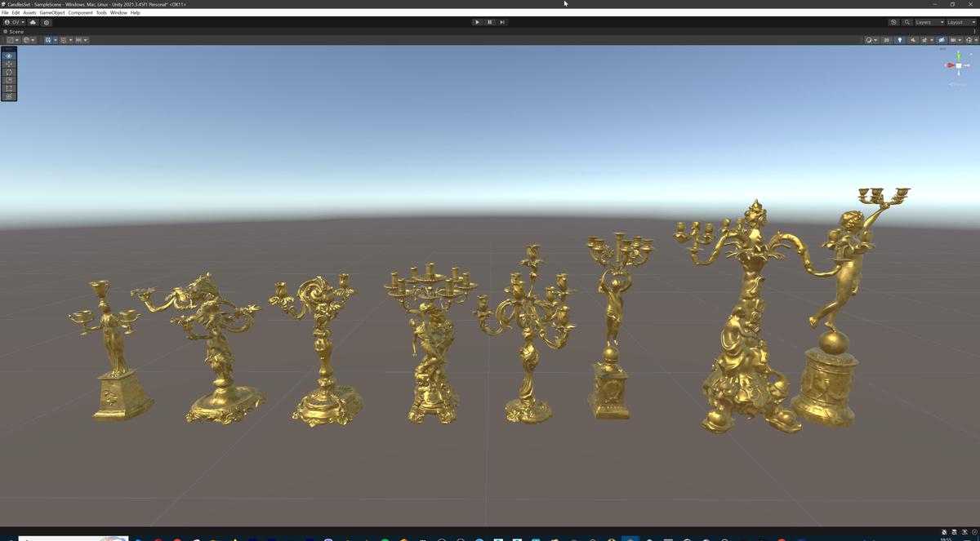Open the Assets menu
The width and height of the screenshot is (980, 541).
(x=29, y=12)
